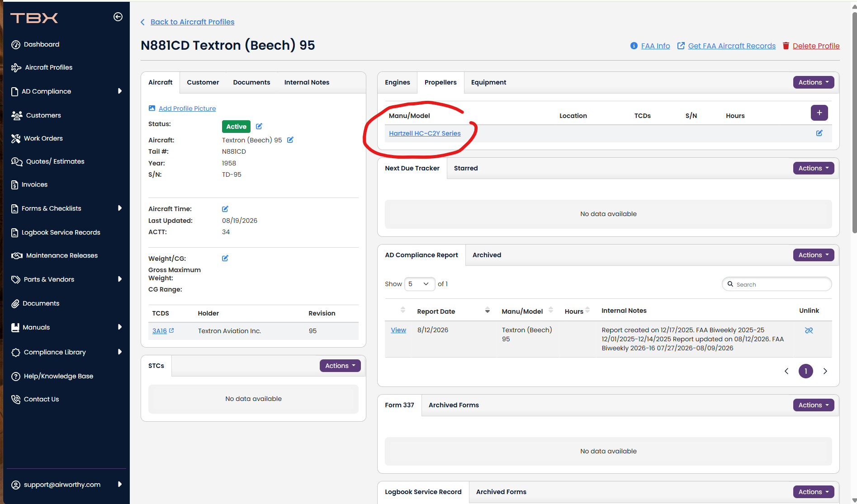The height and width of the screenshot is (504, 857).
Task: Switch to the Internal Notes tab
Action: pos(307,82)
